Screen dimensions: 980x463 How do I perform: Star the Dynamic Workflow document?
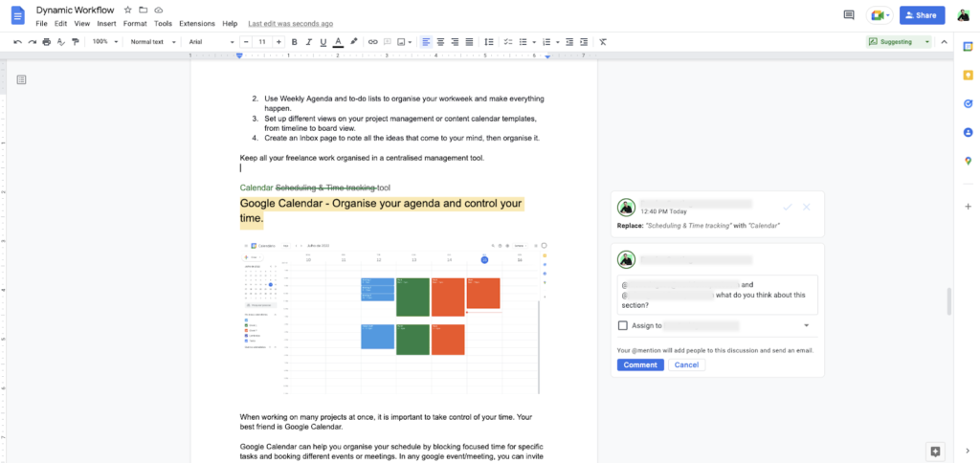pyautogui.click(x=127, y=10)
